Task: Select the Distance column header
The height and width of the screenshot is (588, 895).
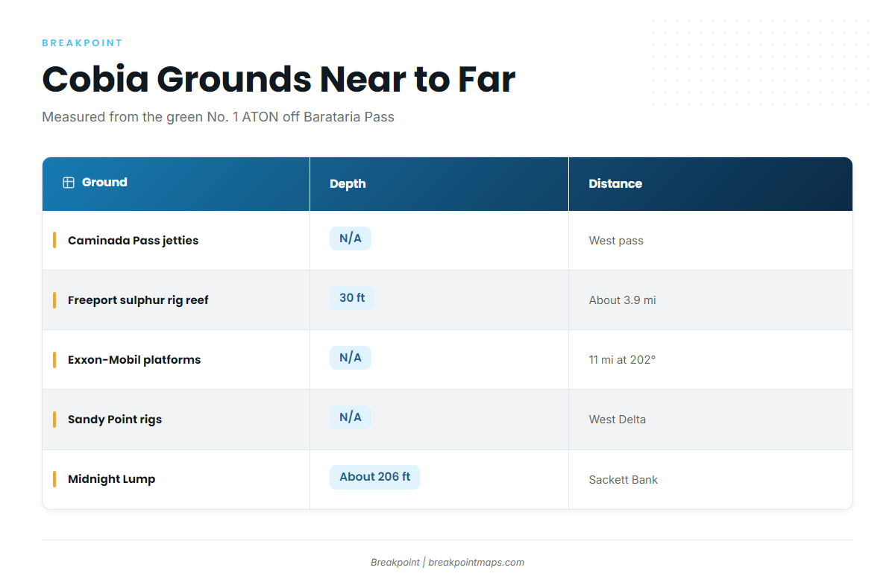Action: (711, 184)
